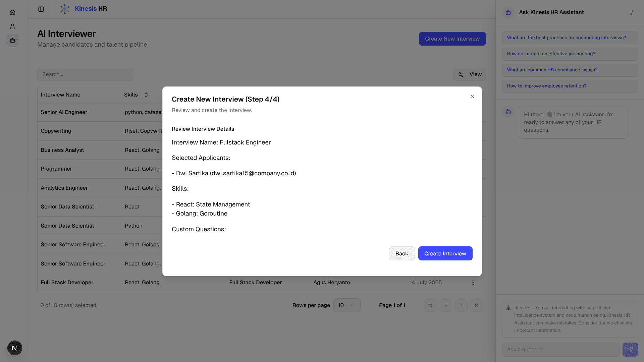Click Back in the interview dialog
The width and height of the screenshot is (644, 362).
401,253
